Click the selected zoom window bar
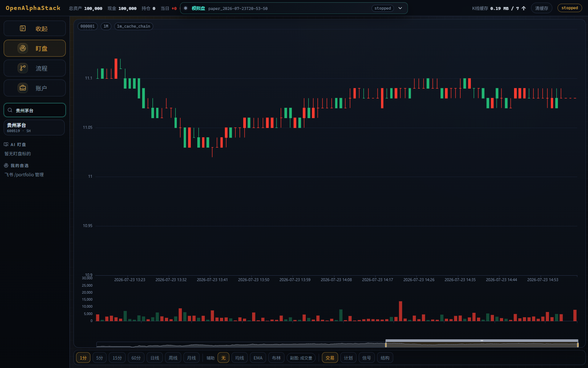Image resolution: width=588 pixels, height=368 pixels. tap(482, 340)
